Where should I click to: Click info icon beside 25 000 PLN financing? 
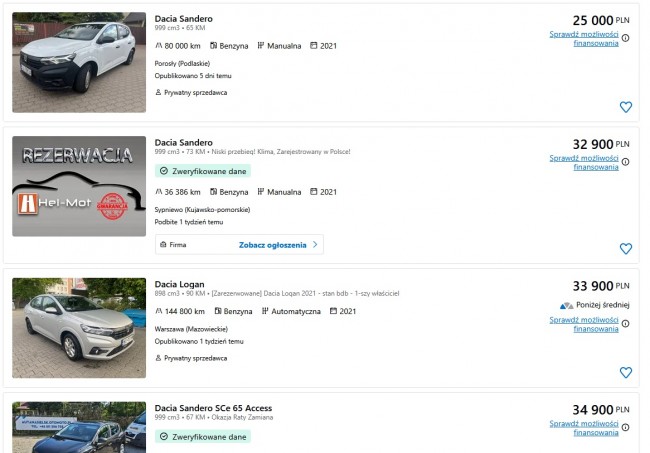pos(626,38)
